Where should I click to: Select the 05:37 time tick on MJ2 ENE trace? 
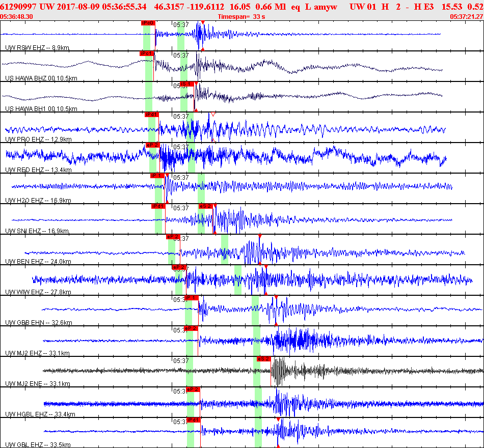point(181,360)
